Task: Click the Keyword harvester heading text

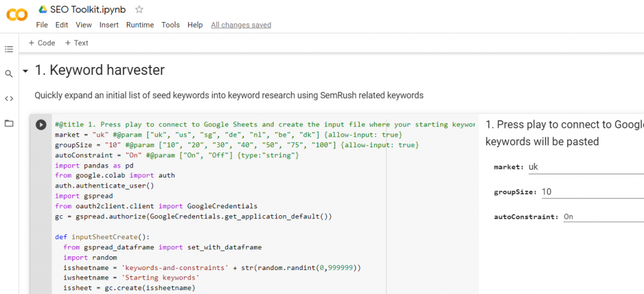Action: tap(99, 71)
